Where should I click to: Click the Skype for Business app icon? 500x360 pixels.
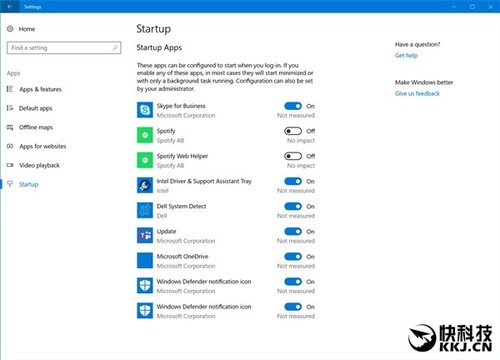point(145,110)
